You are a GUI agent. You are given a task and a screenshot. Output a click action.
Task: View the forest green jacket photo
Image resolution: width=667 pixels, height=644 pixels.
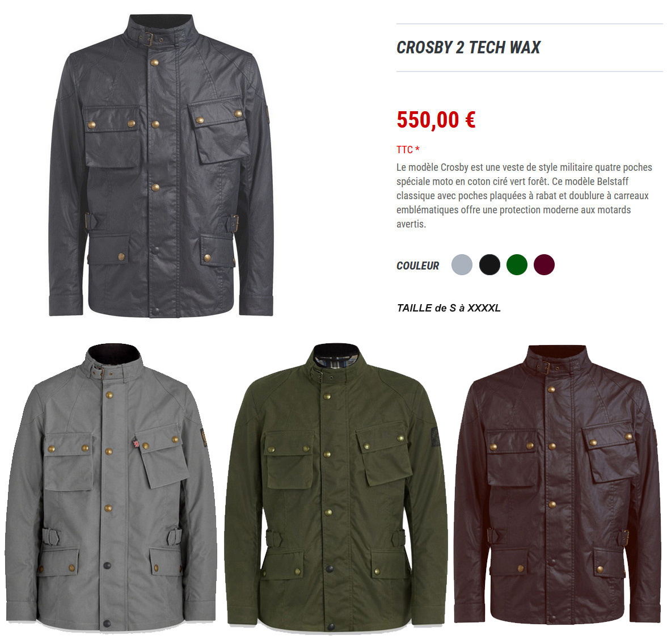coord(336,487)
